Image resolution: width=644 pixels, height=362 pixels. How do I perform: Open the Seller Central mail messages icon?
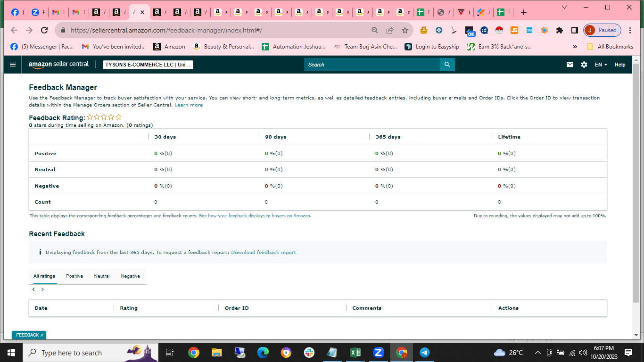coord(570,65)
